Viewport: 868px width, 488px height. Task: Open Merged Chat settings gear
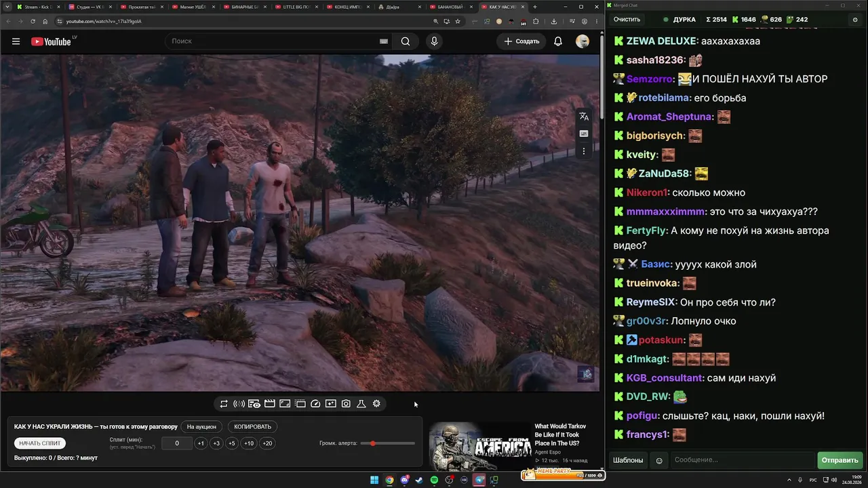pos(854,20)
